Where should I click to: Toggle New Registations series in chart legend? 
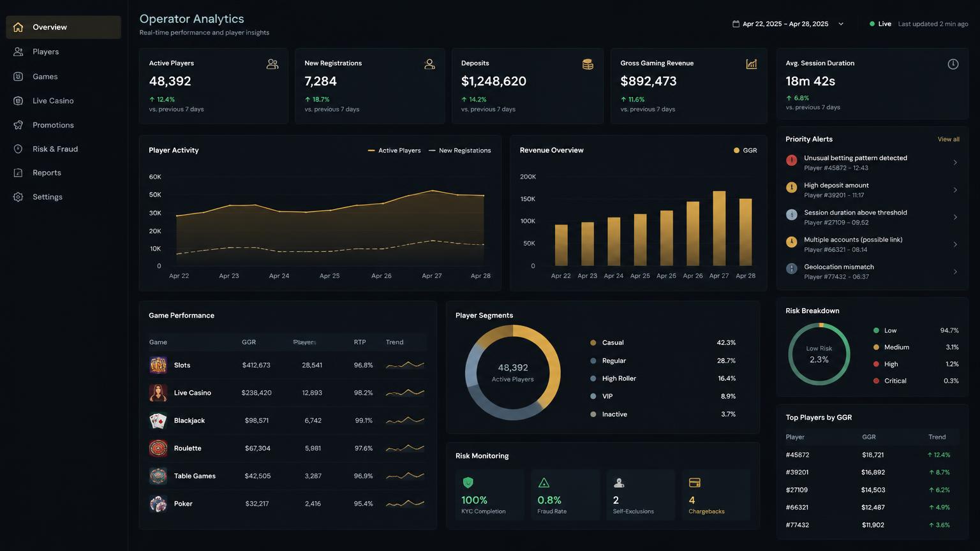coord(460,151)
